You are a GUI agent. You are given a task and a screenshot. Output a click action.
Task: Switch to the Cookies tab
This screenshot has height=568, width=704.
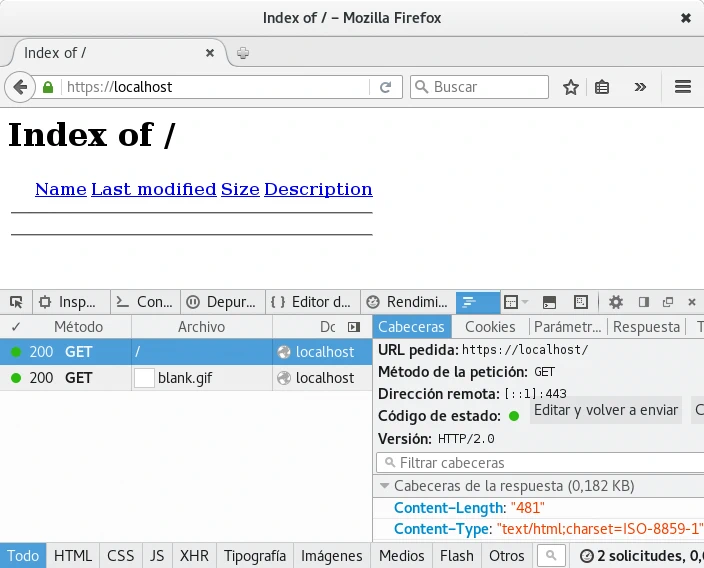490,327
